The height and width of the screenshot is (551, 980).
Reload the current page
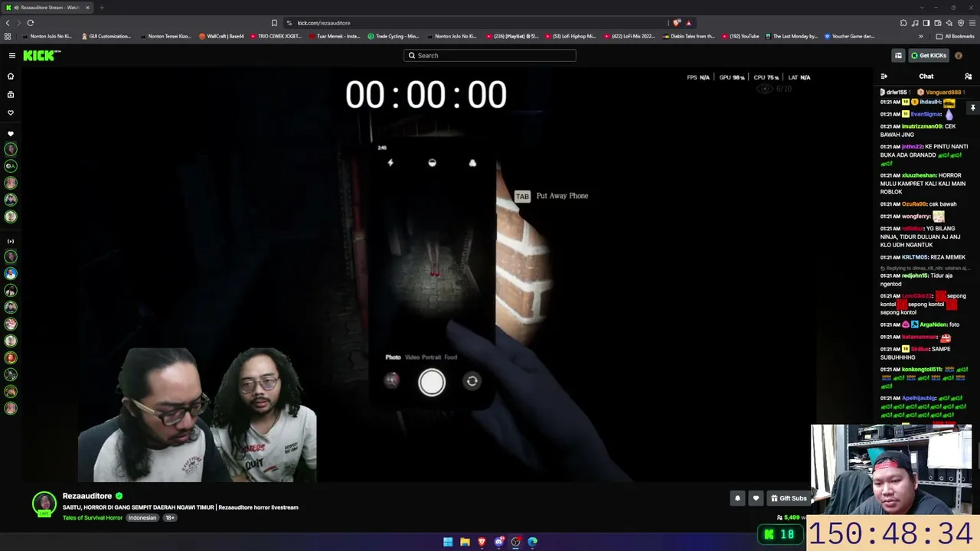(x=31, y=23)
